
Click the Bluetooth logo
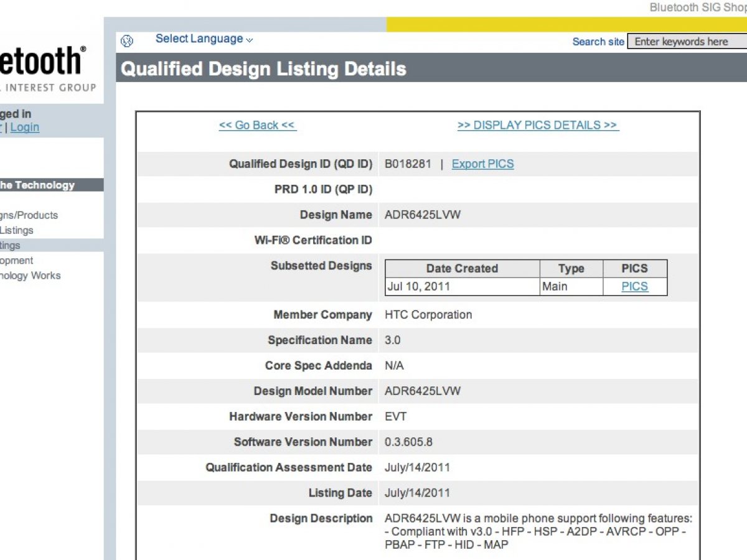pos(40,62)
